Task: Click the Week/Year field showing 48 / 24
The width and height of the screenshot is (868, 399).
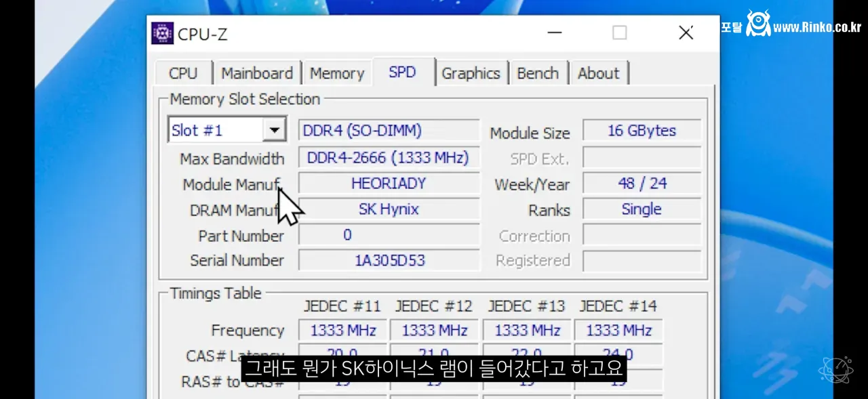Action: (642, 183)
